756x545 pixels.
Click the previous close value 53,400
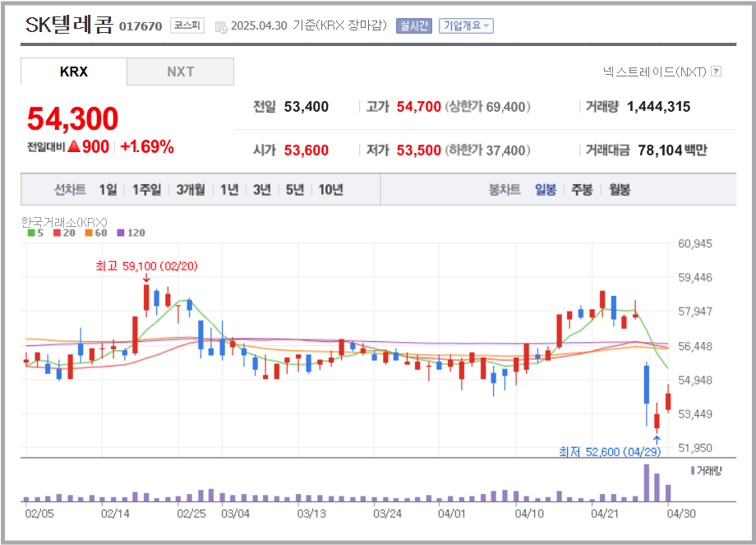(x=307, y=107)
